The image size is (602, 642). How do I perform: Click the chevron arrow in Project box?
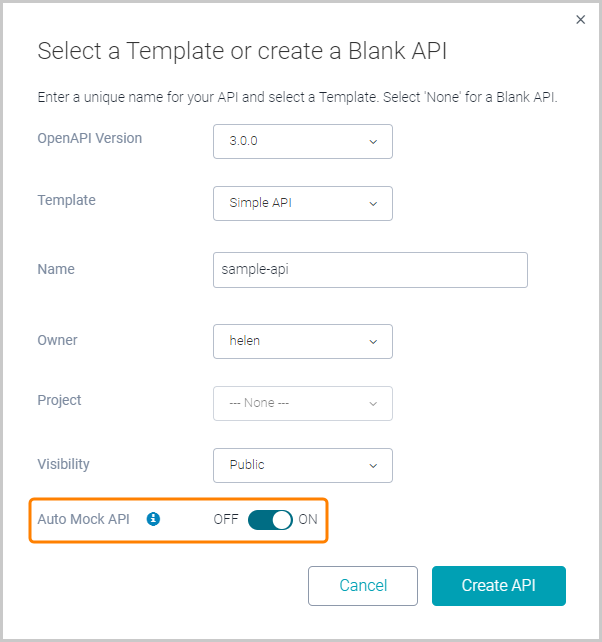click(x=373, y=404)
